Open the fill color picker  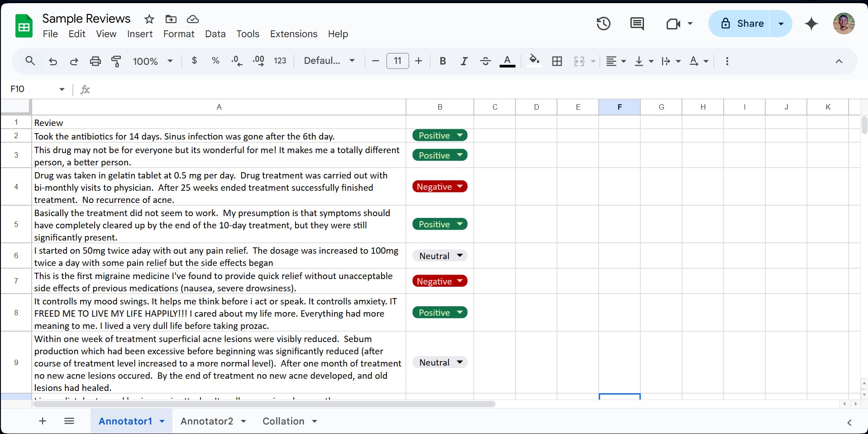click(534, 61)
